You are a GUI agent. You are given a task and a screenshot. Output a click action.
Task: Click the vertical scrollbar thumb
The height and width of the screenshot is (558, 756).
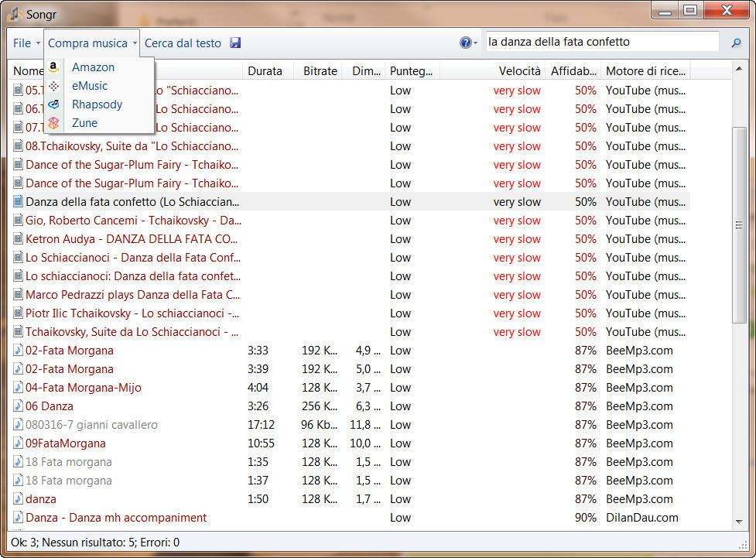[739, 224]
